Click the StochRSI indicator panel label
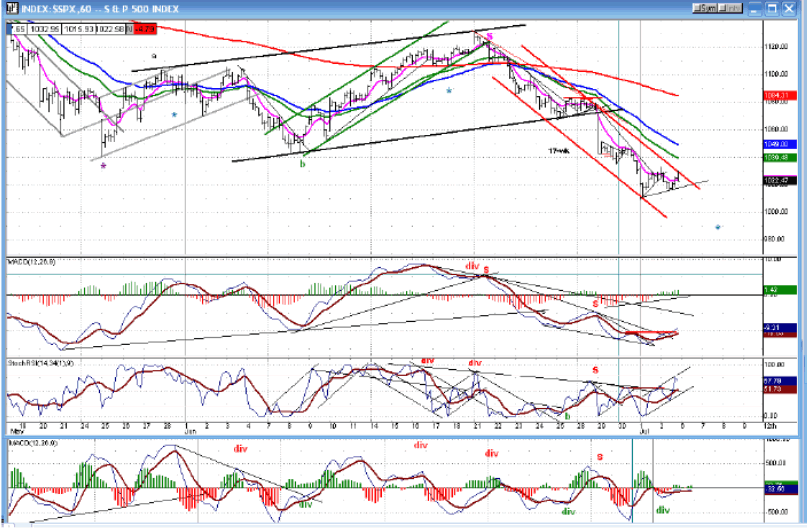Image resolution: width=807 pixels, height=531 pixels. (41, 363)
